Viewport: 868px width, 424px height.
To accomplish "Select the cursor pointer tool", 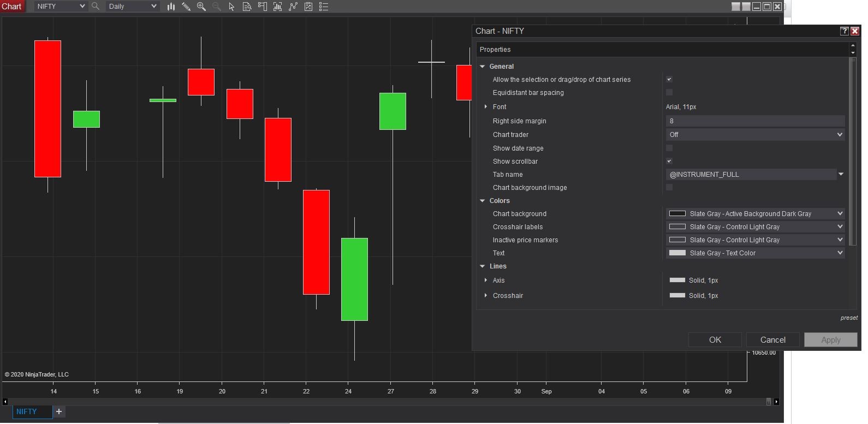I will 232,7.
